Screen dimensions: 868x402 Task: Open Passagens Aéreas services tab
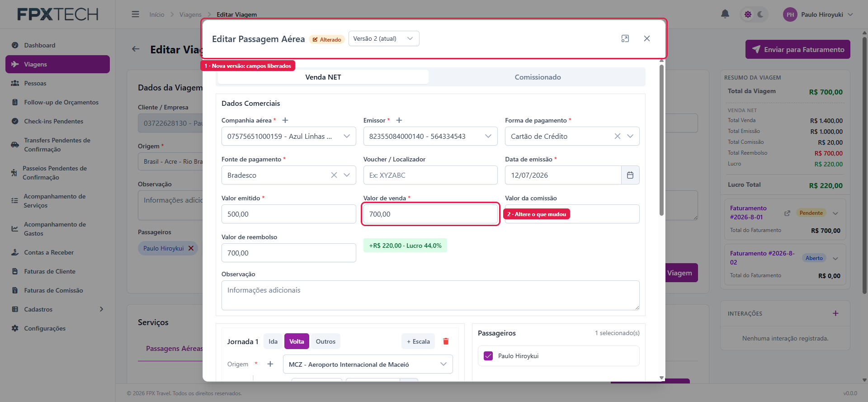[175, 348]
